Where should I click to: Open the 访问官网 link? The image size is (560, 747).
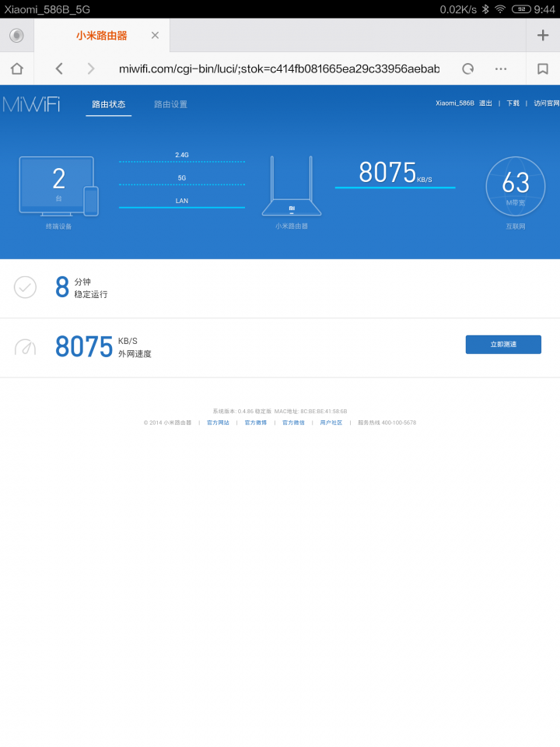(547, 103)
